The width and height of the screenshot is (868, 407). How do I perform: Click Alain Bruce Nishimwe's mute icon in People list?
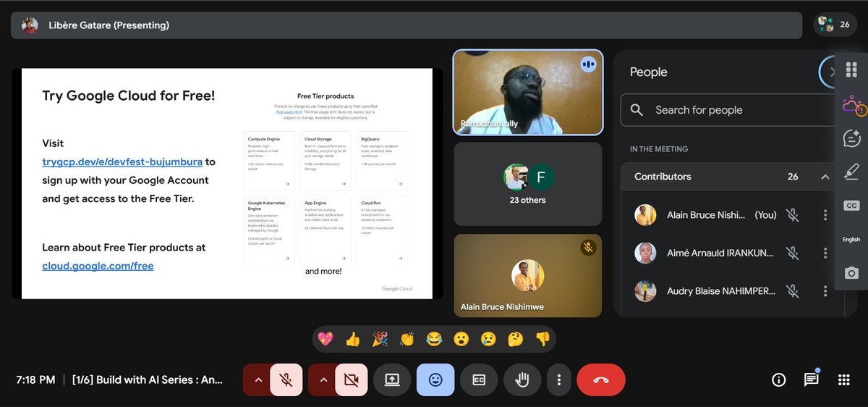click(x=793, y=215)
